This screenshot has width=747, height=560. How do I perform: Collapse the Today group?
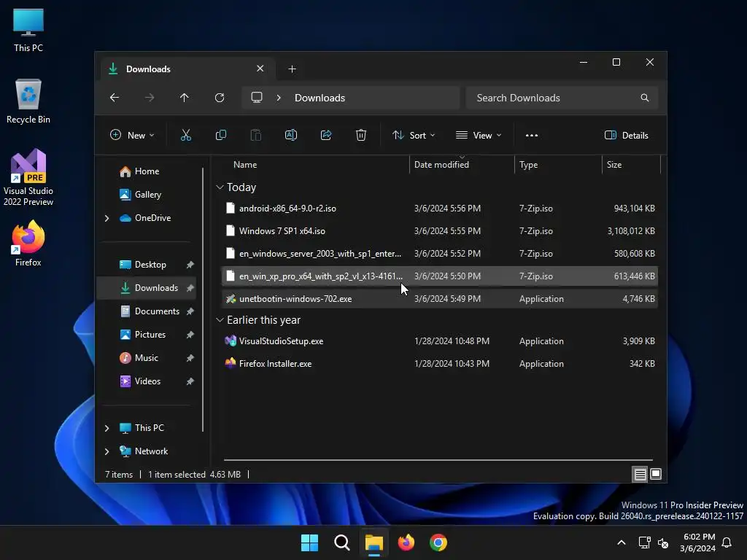coord(220,187)
